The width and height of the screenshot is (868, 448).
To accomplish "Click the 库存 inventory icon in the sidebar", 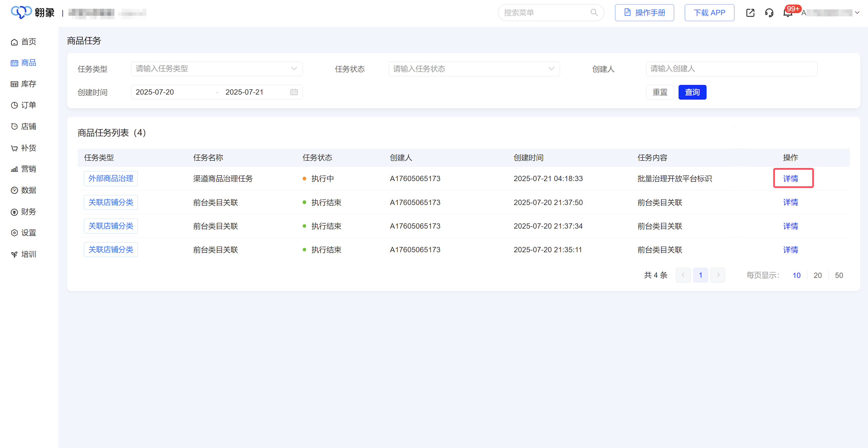I will pos(14,84).
